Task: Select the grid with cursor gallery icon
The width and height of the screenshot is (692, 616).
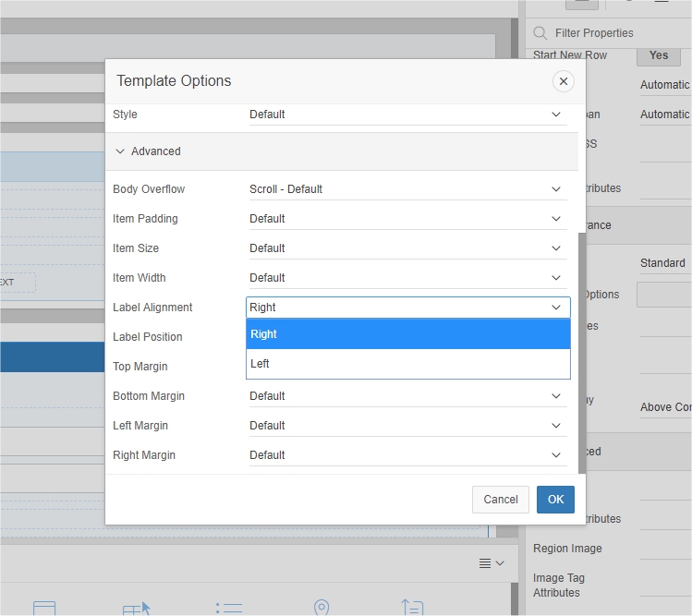Action: coord(136,609)
